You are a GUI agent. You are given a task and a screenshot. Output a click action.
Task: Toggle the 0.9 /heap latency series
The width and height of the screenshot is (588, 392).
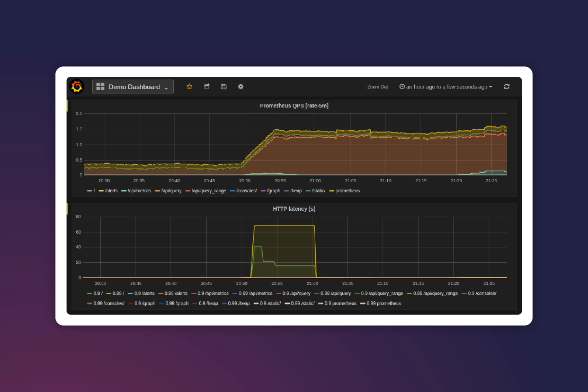[x=205, y=304]
